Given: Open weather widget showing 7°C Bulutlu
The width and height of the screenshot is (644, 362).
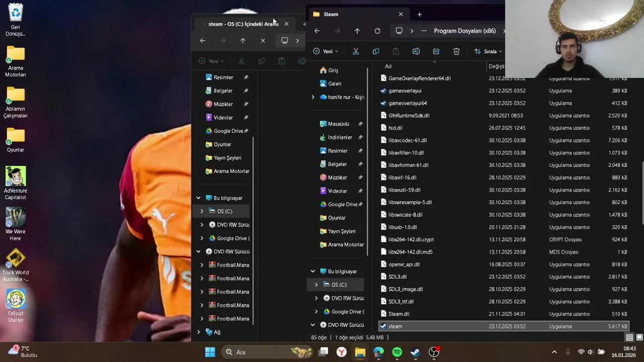Looking at the screenshot, I should [22, 351].
